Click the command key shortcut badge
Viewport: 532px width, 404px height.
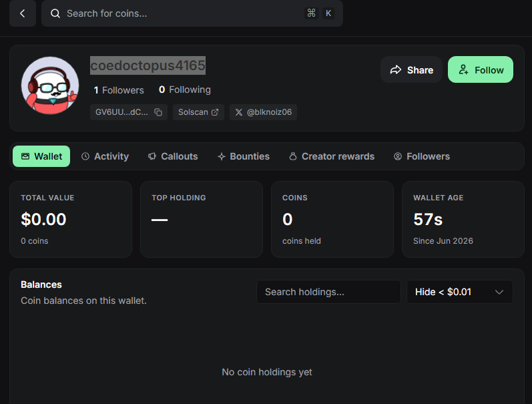click(311, 13)
